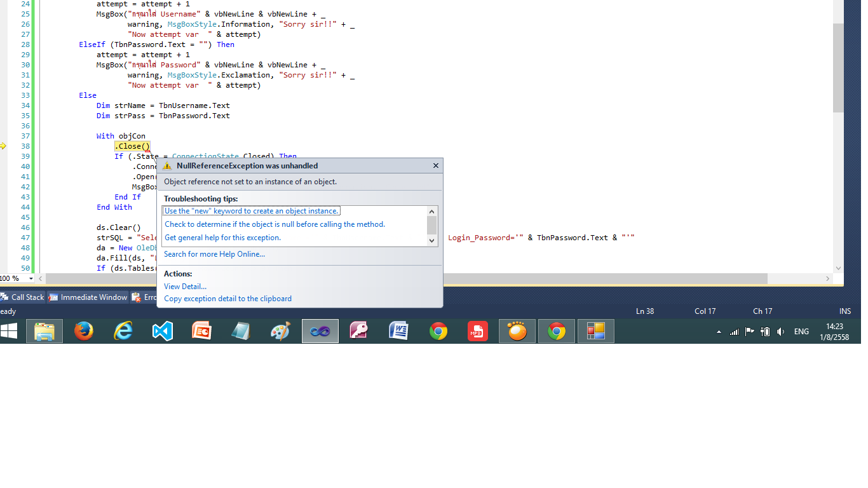Click the troubleshooting tips scrollbar thumb
868x488 pixels.
point(432,225)
